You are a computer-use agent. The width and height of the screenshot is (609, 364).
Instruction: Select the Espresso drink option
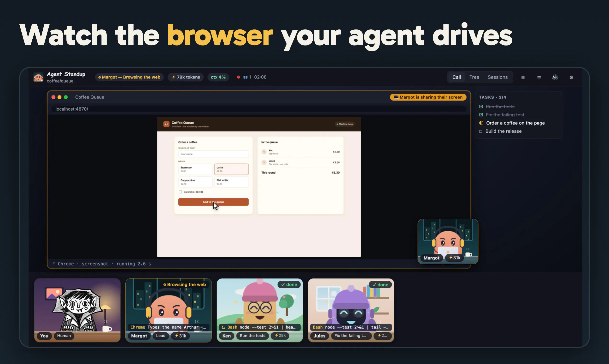point(195,169)
